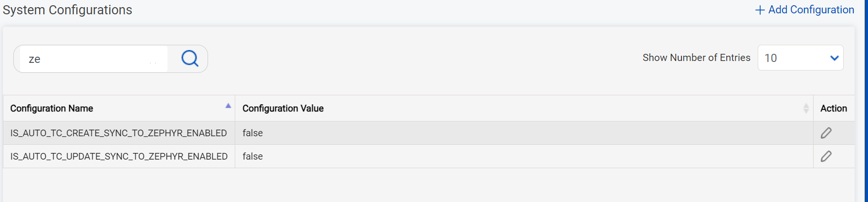Click the chevron on the entries dropdown
This screenshot has height=202, width=868.
tap(834, 58)
